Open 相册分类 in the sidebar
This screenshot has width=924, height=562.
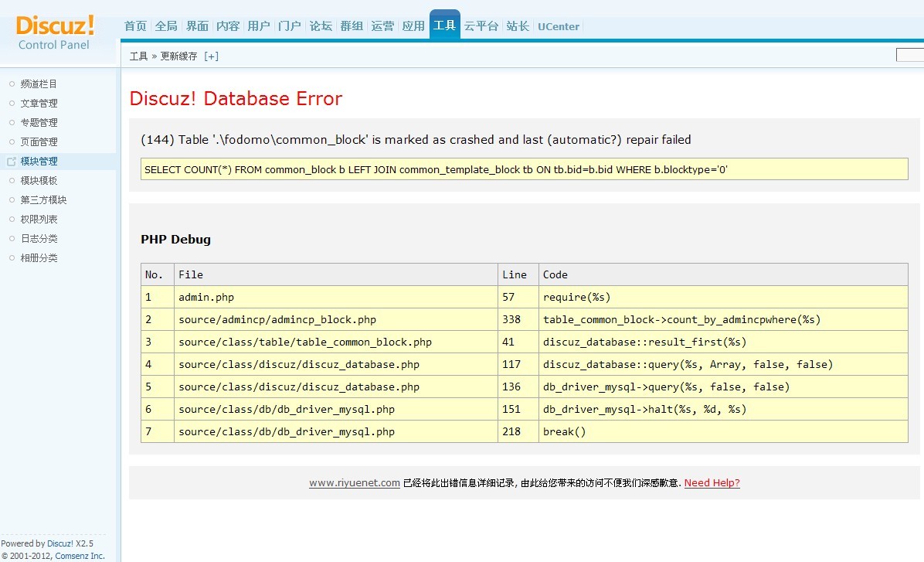pos(39,257)
